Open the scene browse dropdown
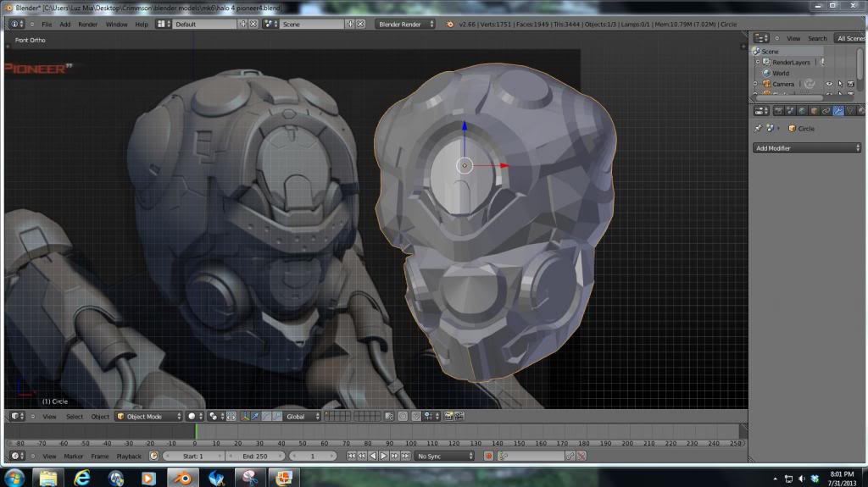The width and height of the screenshot is (868, 487). click(x=270, y=24)
